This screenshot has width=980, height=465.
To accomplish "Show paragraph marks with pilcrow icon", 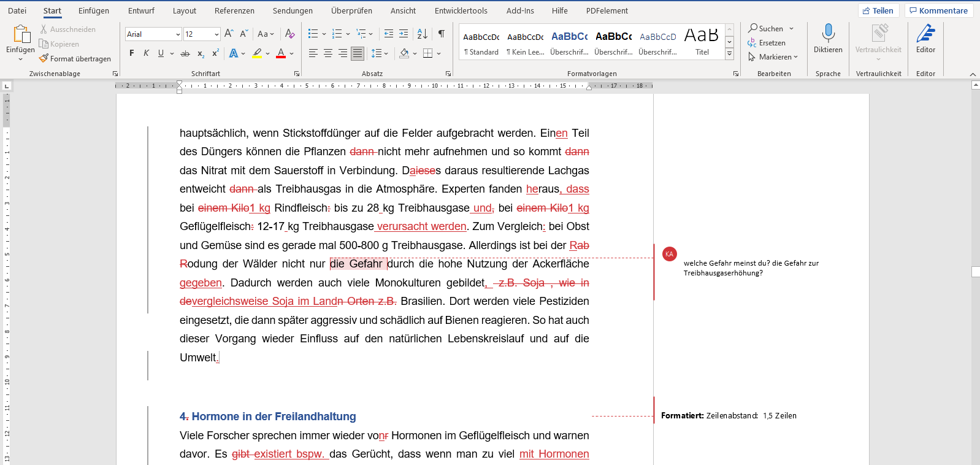I will 442,34.
